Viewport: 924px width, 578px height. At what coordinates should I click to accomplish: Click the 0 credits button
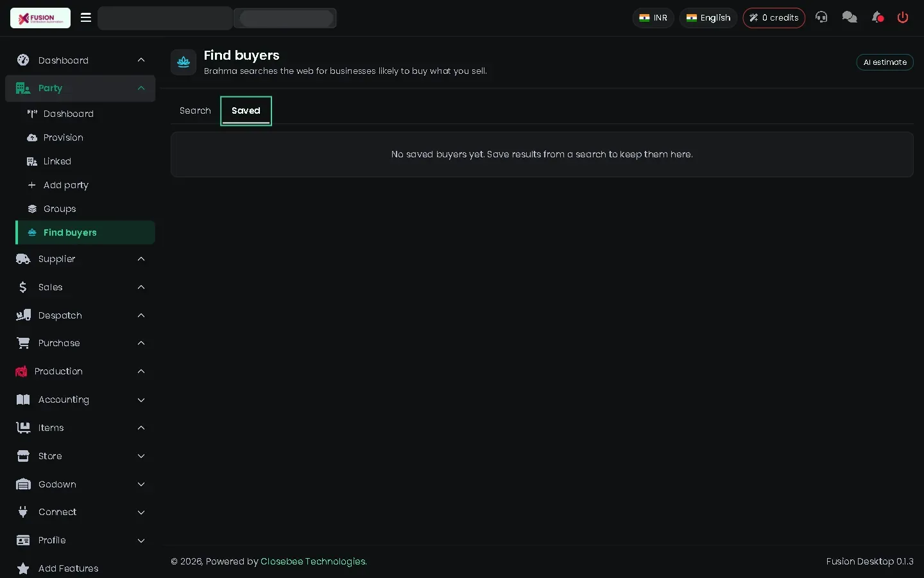coord(774,18)
